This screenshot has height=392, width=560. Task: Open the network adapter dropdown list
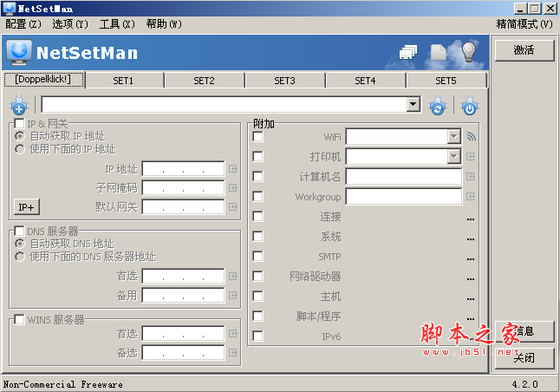413,104
